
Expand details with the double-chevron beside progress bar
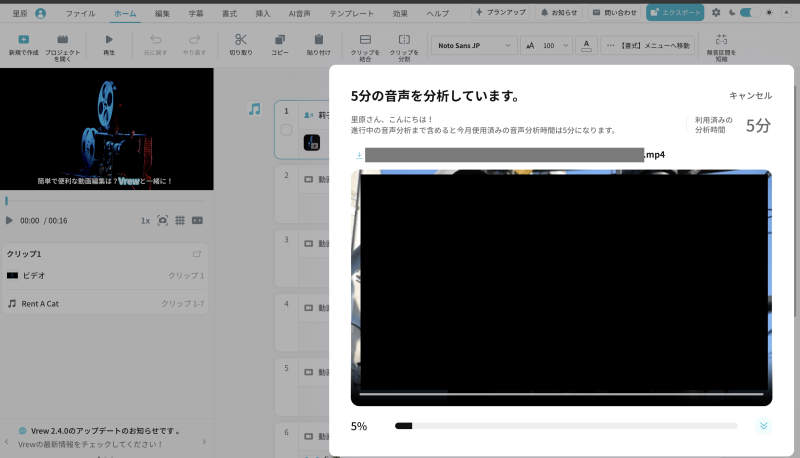(x=764, y=425)
